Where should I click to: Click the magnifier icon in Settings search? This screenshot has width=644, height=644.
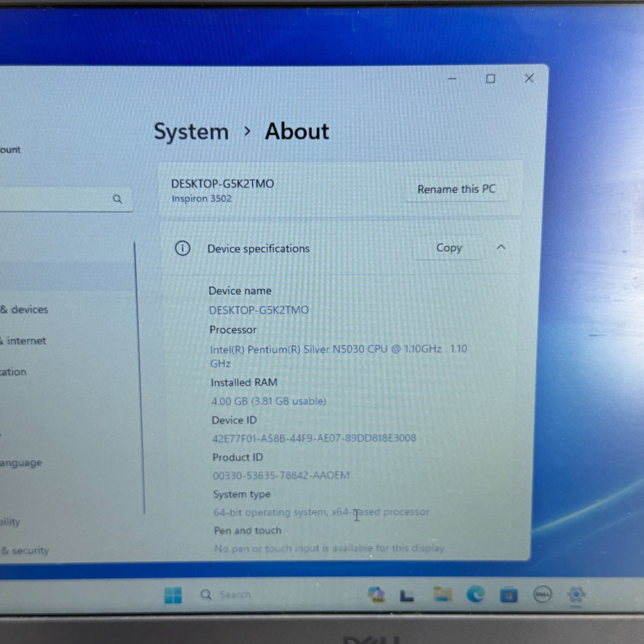(118, 199)
